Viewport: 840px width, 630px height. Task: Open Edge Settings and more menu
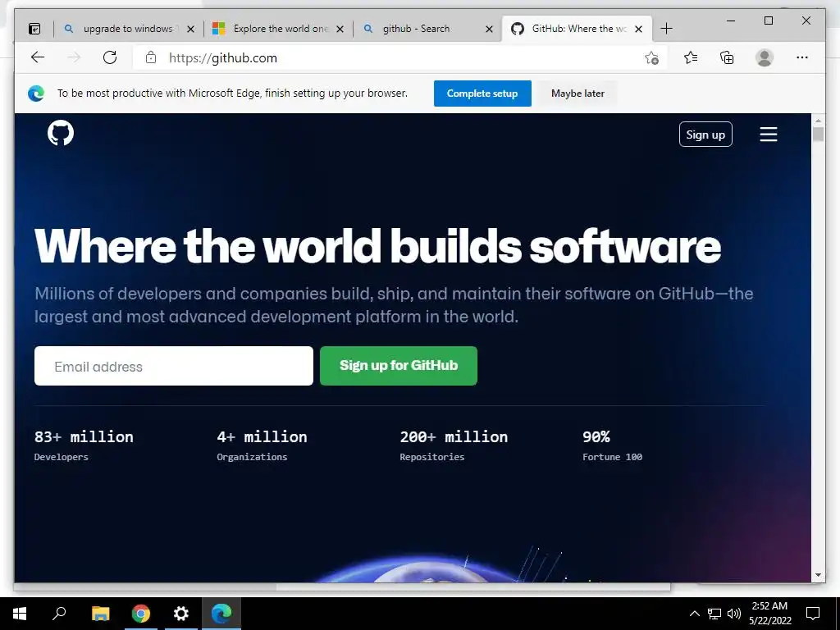[802, 57]
